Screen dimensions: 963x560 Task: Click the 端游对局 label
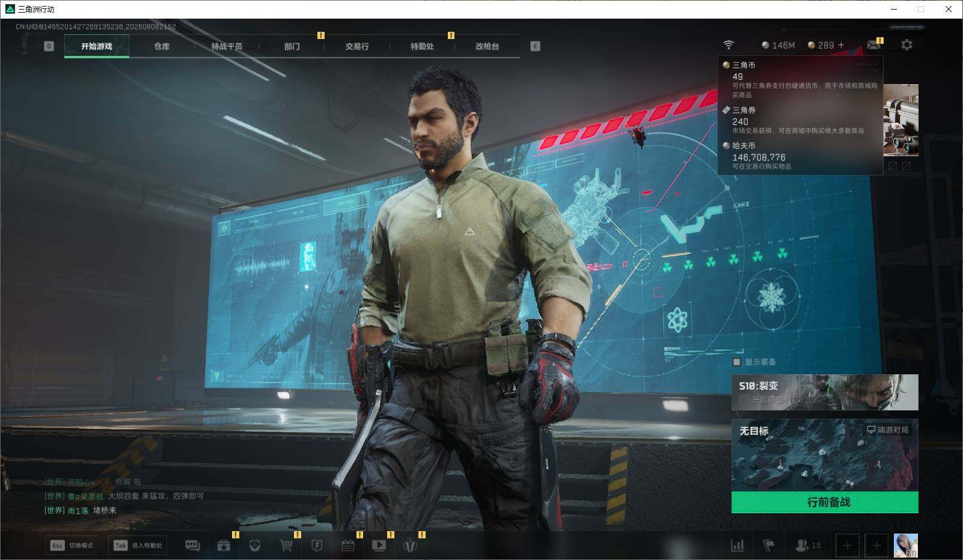[887, 430]
